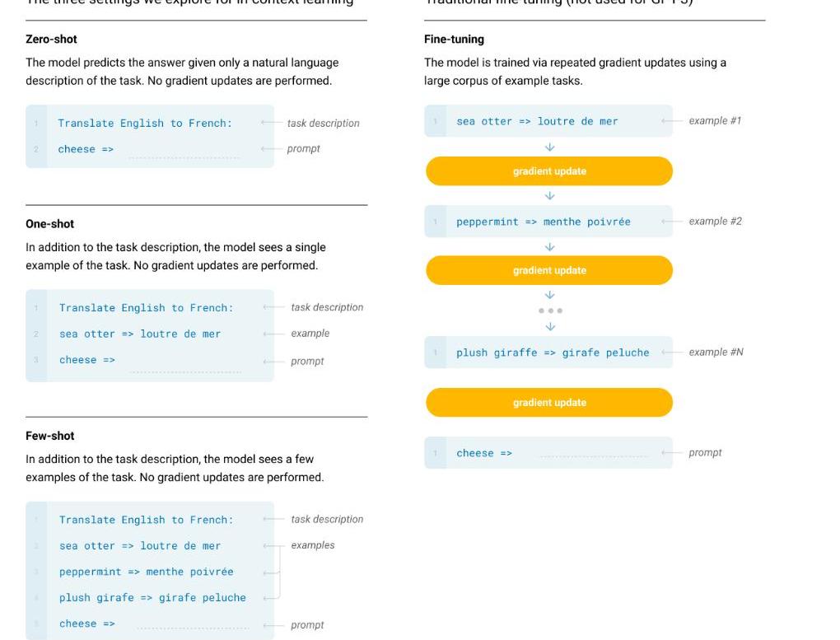Image resolution: width=840 pixels, height=640 pixels.
Task: Select the Zero-shot section heading
Action: pos(51,39)
